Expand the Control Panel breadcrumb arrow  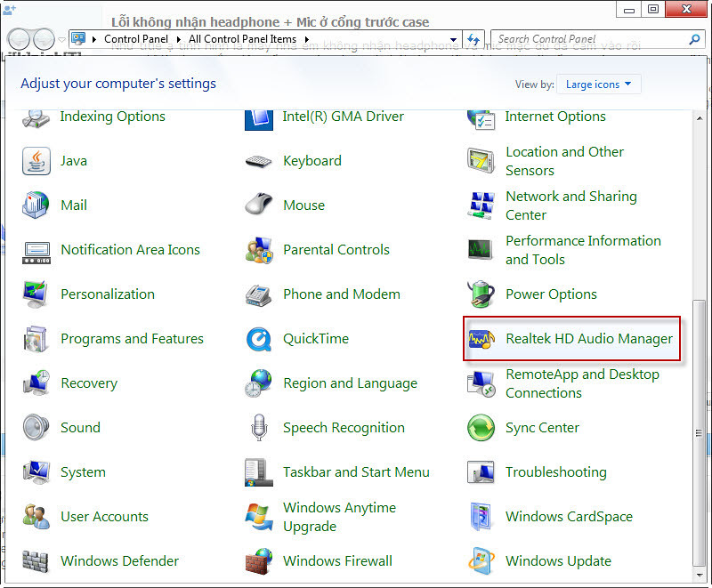click(179, 39)
